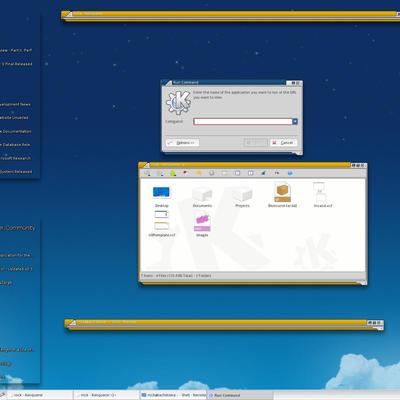Click Cancel in Run Command dialog
This screenshot has width=400, height=400.
click(283, 143)
